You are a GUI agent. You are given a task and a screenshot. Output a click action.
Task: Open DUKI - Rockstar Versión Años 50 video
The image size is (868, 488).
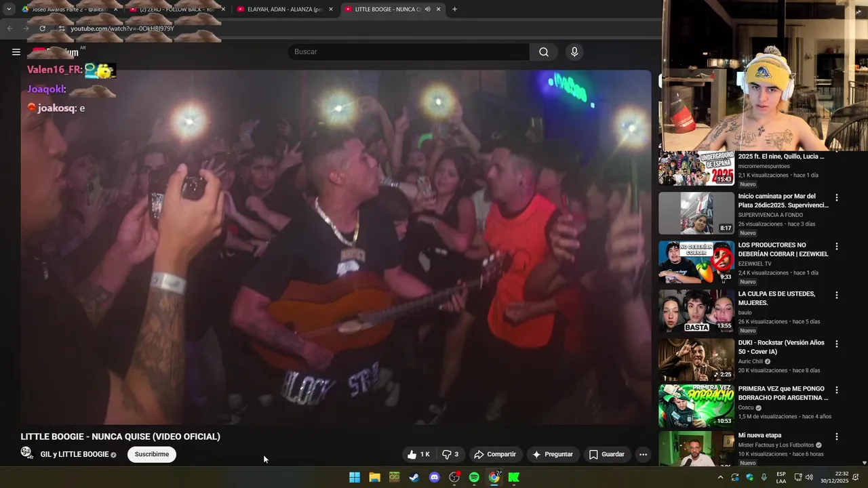pyautogui.click(x=781, y=347)
